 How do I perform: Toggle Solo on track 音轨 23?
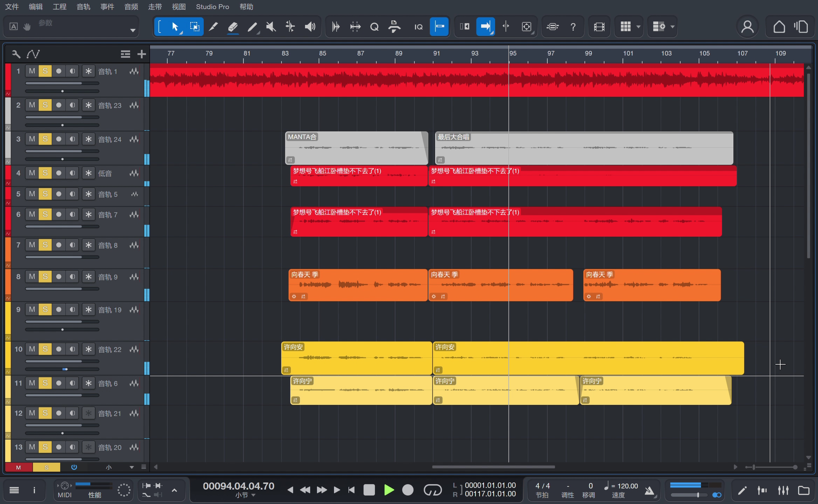pos(45,105)
